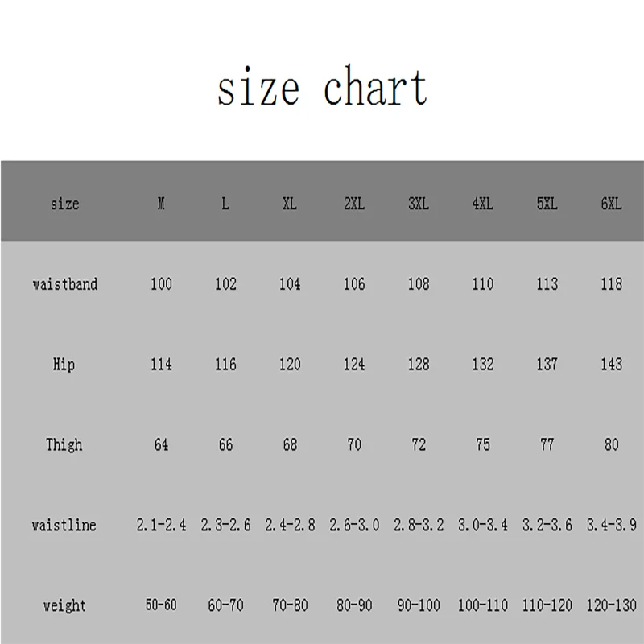Select the "waistline" row label

tap(64, 526)
